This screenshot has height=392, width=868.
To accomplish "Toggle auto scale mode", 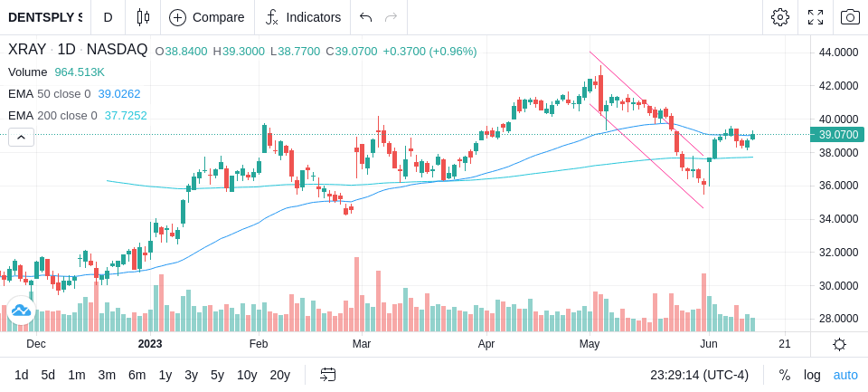I will 845,376.
